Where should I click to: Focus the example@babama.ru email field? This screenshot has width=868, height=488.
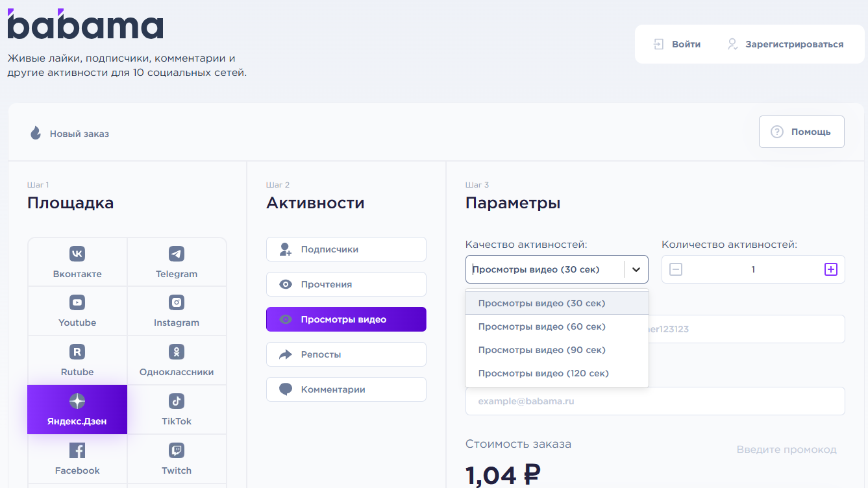pyautogui.click(x=655, y=401)
